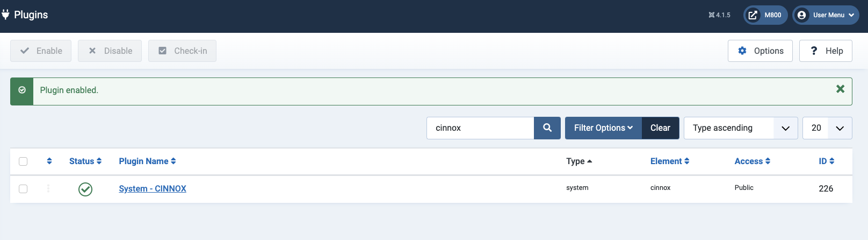The width and height of the screenshot is (868, 240).
Task: Open the M800 site preview link
Action: point(765,15)
